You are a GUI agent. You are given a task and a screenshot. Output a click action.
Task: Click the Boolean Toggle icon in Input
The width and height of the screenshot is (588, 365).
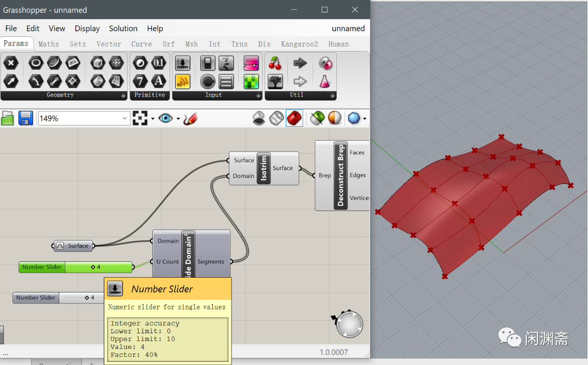coord(208,63)
